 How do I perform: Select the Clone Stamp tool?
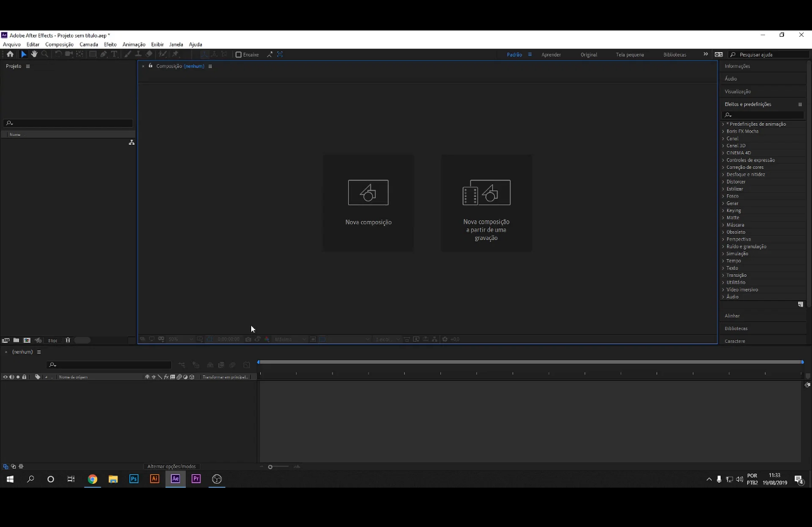[x=138, y=54]
